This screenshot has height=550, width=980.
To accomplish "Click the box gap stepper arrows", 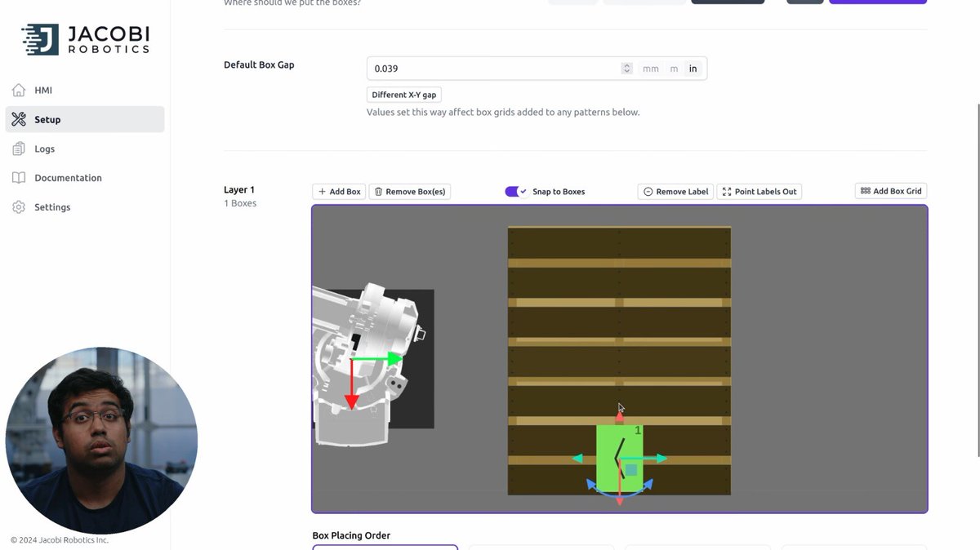I will pos(626,69).
